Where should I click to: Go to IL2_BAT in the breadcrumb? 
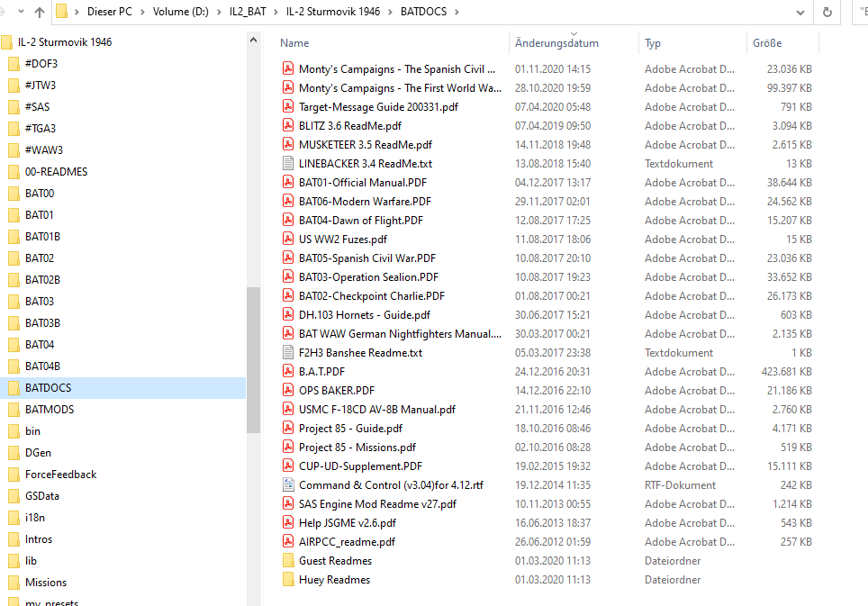point(248,12)
